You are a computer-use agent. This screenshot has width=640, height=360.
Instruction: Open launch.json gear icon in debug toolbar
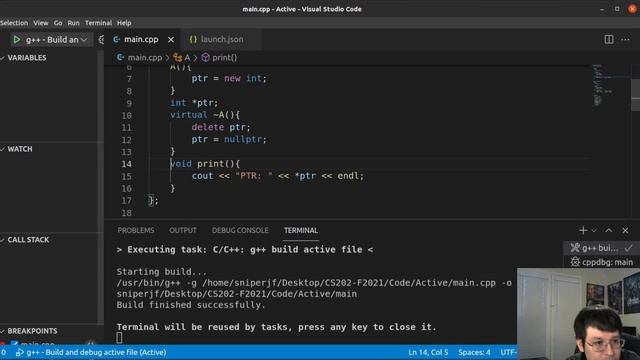[x=101, y=40]
